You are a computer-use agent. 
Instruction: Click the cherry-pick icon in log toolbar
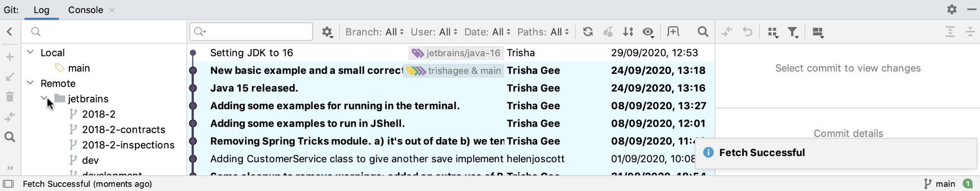[x=608, y=32]
